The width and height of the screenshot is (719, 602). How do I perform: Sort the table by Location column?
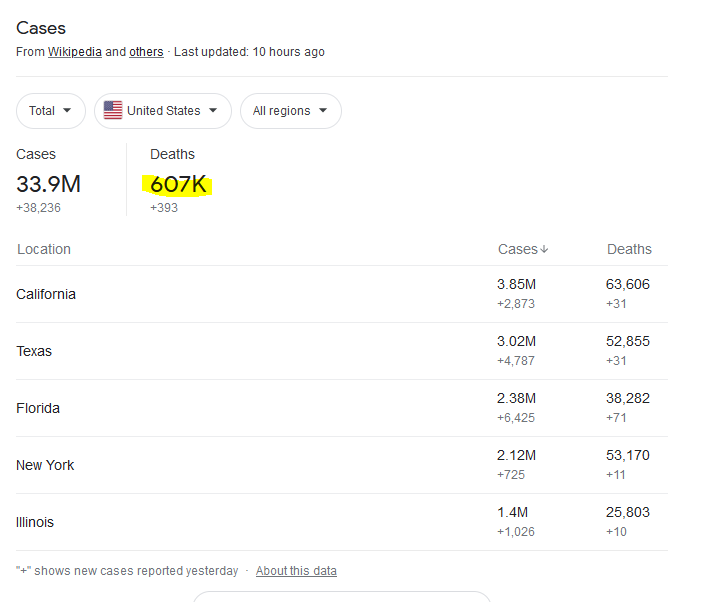point(44,249)
